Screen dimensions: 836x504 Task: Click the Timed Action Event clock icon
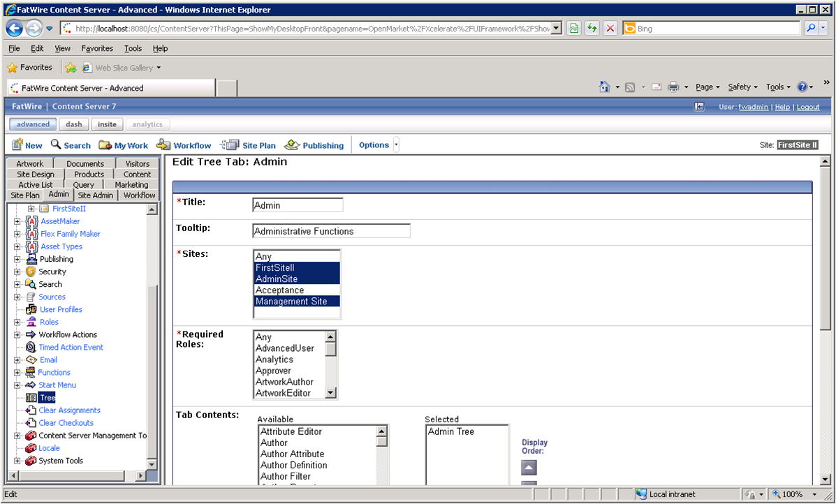point(31,348)
